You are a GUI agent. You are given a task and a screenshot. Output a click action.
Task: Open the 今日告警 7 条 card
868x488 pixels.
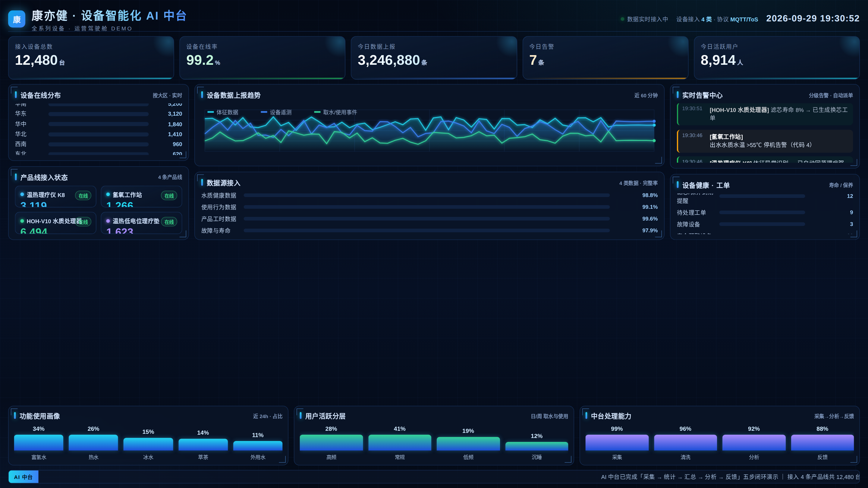coord(605,58)
